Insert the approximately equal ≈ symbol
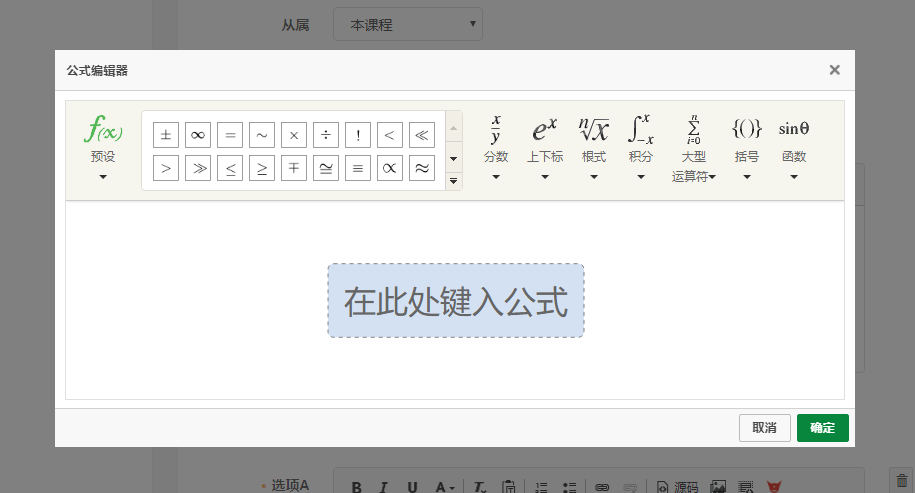915x493 pixels. point(422,168)
